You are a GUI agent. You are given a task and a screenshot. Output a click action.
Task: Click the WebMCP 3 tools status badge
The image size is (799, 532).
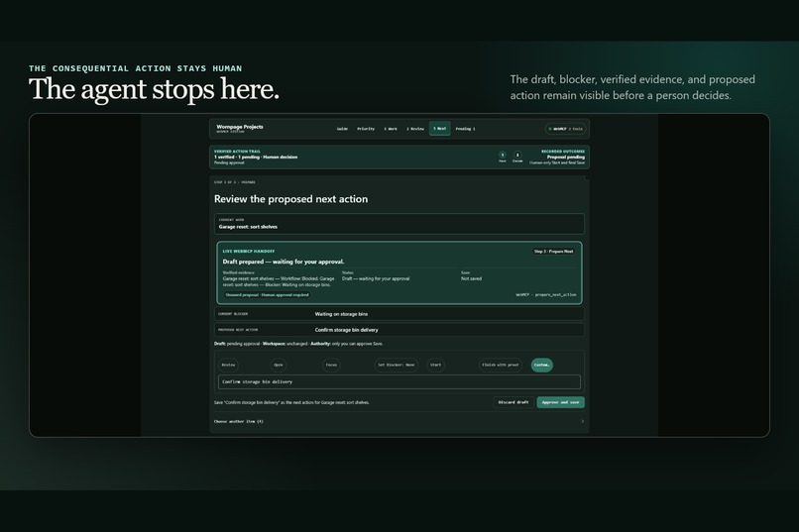pyautogui.click(x=566, y=129)
